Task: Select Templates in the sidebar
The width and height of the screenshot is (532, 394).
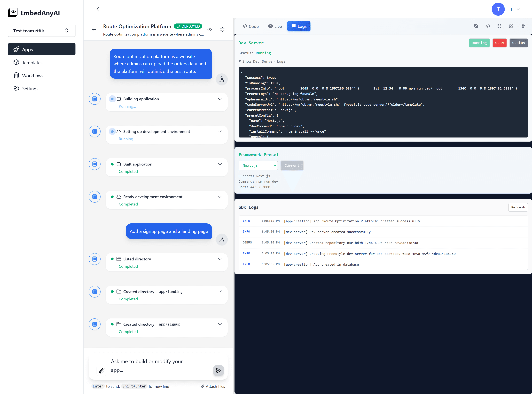Action: point(32,62)
